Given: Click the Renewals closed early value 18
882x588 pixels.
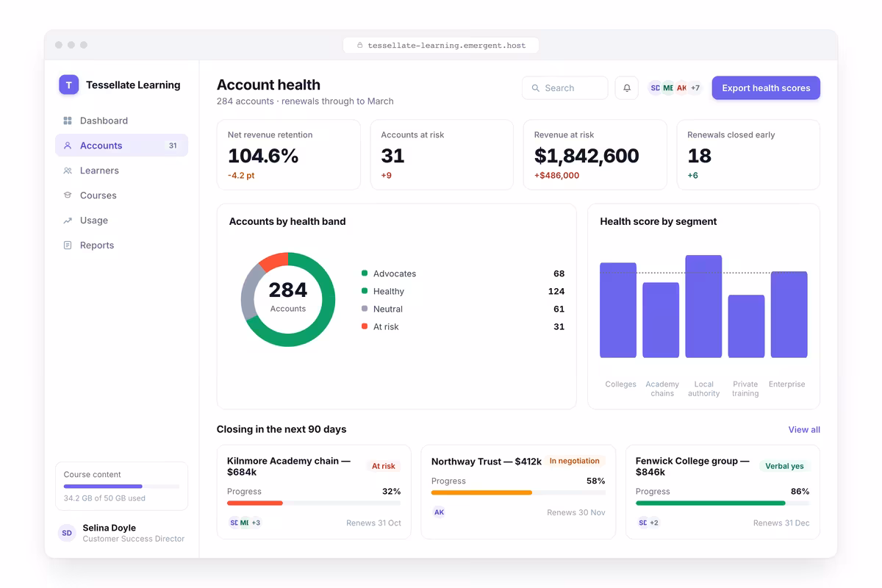Looking at the screenshot, I should [x=700, y=156].
